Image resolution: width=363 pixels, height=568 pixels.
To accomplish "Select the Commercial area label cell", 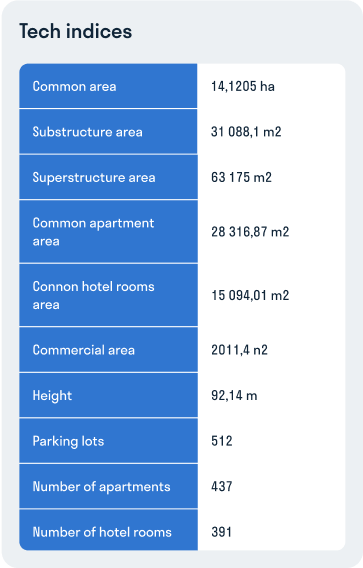I will (108, 350).
